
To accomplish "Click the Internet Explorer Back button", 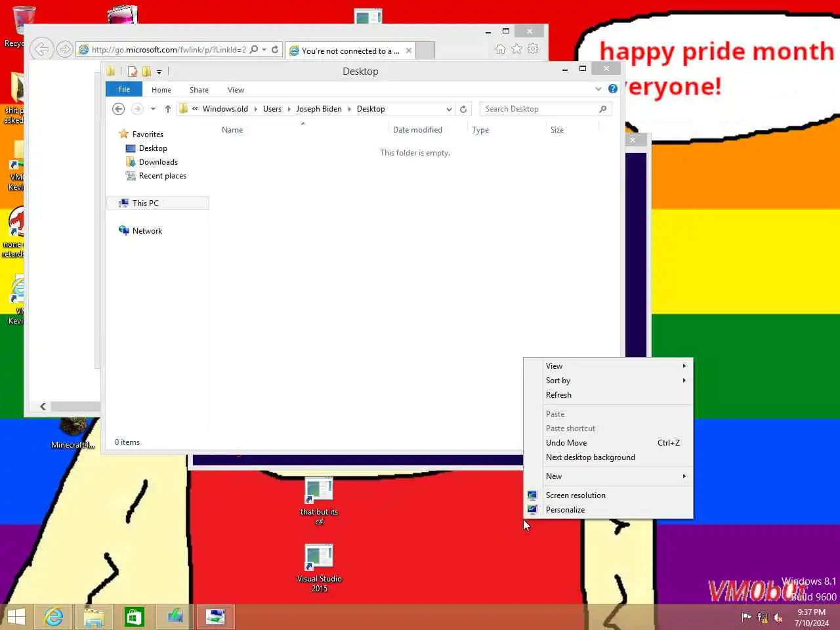I will click(41, 49).
